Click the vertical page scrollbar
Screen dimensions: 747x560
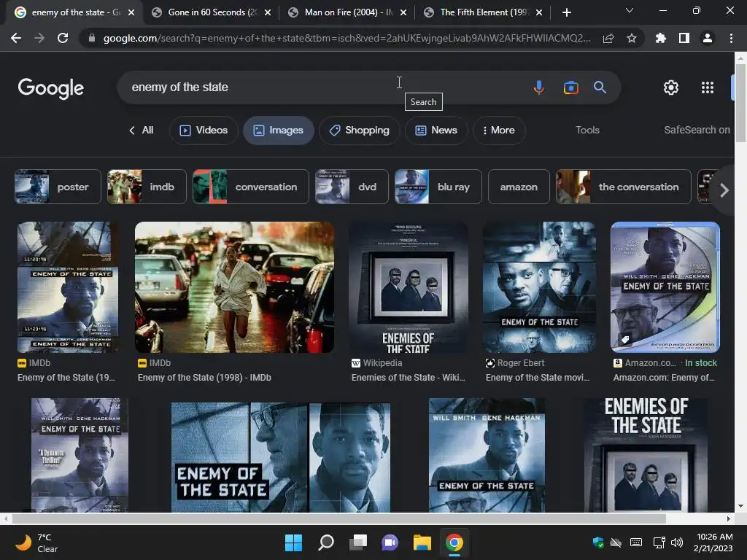click(x=740, y=103)
